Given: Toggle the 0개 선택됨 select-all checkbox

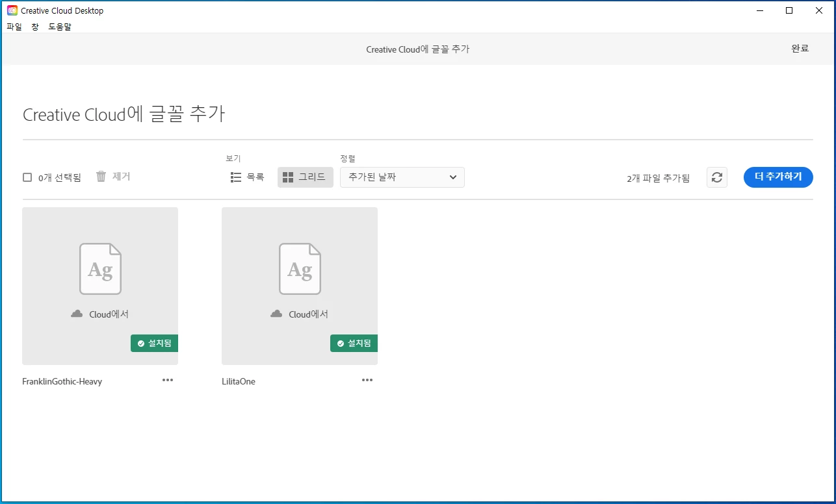Looking at the screenshot, I should [27, 177].
